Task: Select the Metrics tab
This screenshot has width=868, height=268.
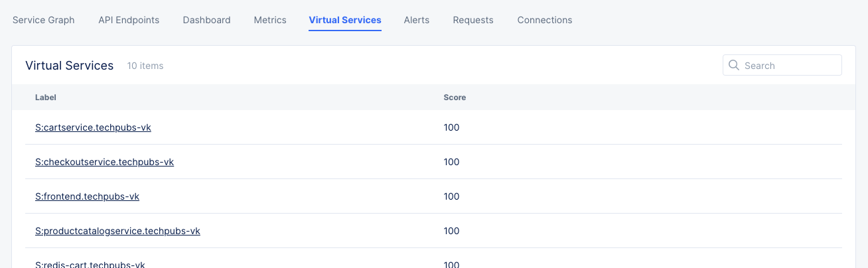Action: pos(270,20)
